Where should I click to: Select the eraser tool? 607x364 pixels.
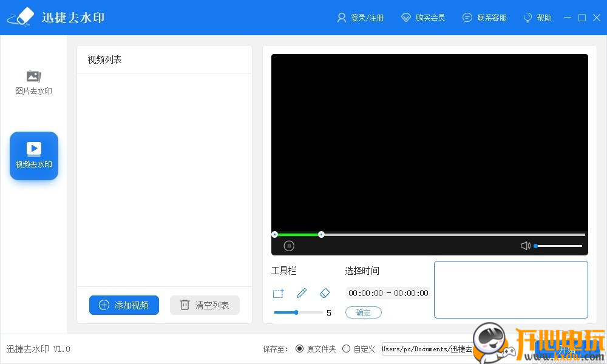pos(325,293)
